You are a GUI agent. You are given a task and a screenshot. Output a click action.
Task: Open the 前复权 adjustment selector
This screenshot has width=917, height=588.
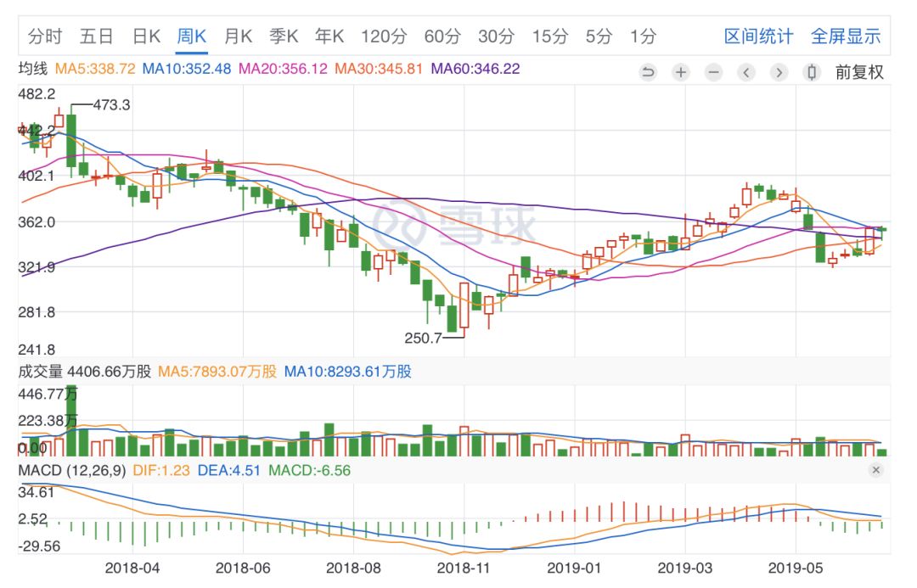point(859,72)
